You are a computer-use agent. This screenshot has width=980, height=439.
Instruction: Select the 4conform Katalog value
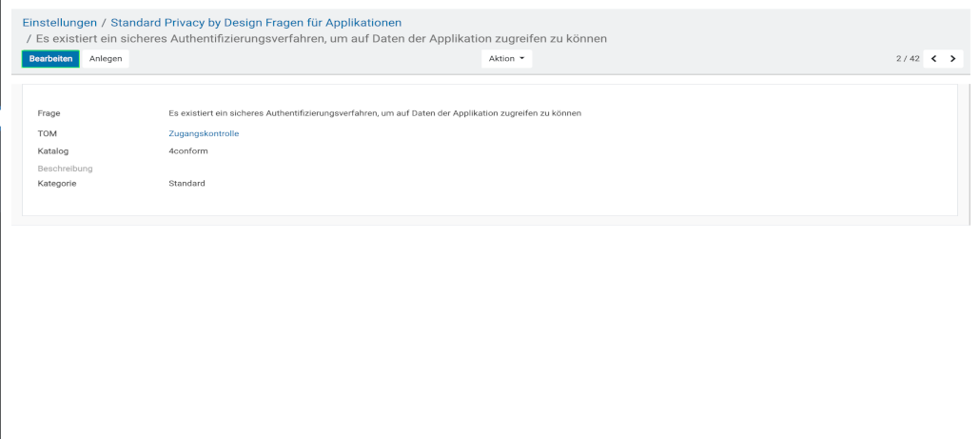pyautogui.click(x=187, y=150)
